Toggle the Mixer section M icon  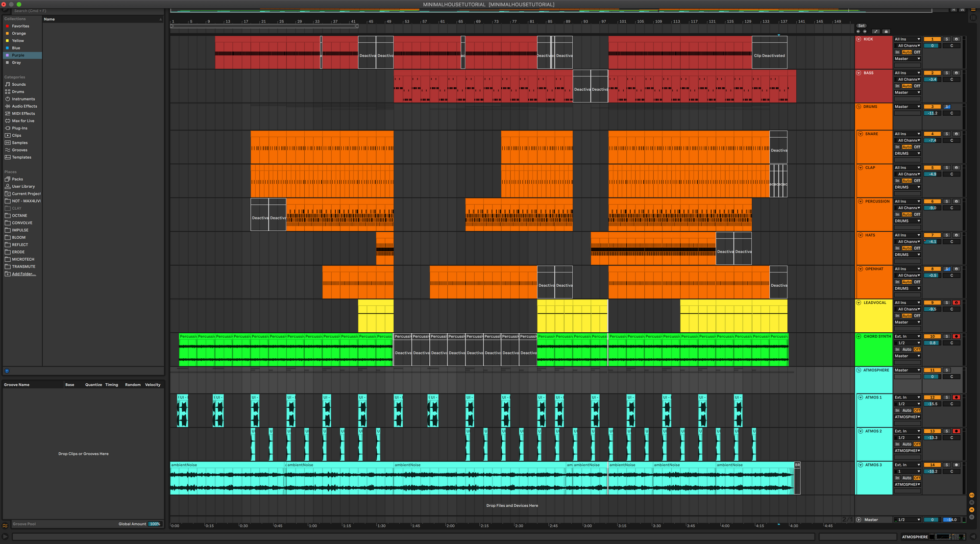pyautogui.click(x=972, y=510)
